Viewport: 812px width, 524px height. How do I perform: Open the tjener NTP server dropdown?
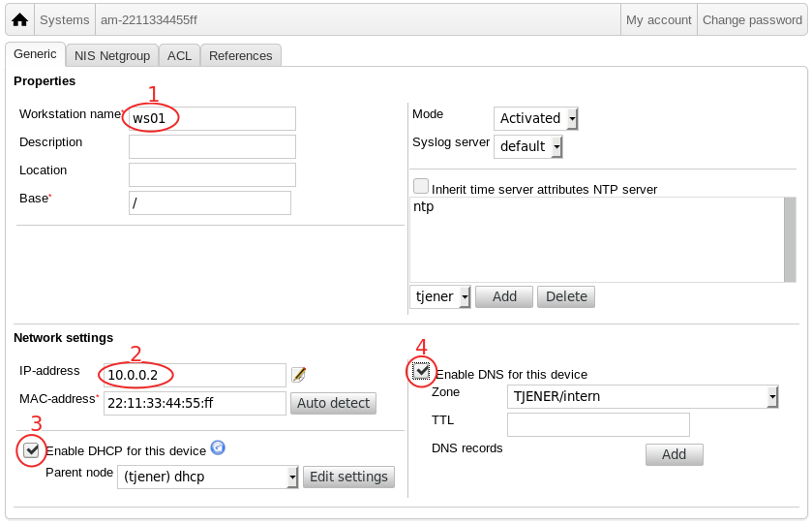coord(440,296)
